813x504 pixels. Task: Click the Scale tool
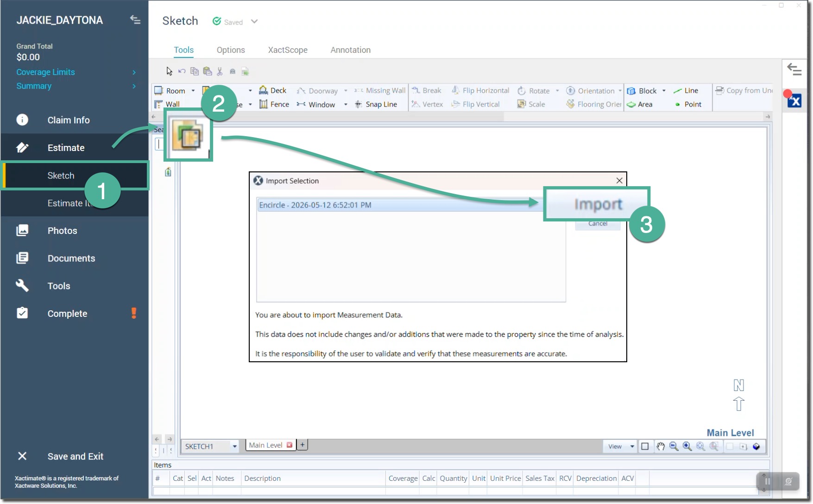pyautogui.click(x=531, y=104)
